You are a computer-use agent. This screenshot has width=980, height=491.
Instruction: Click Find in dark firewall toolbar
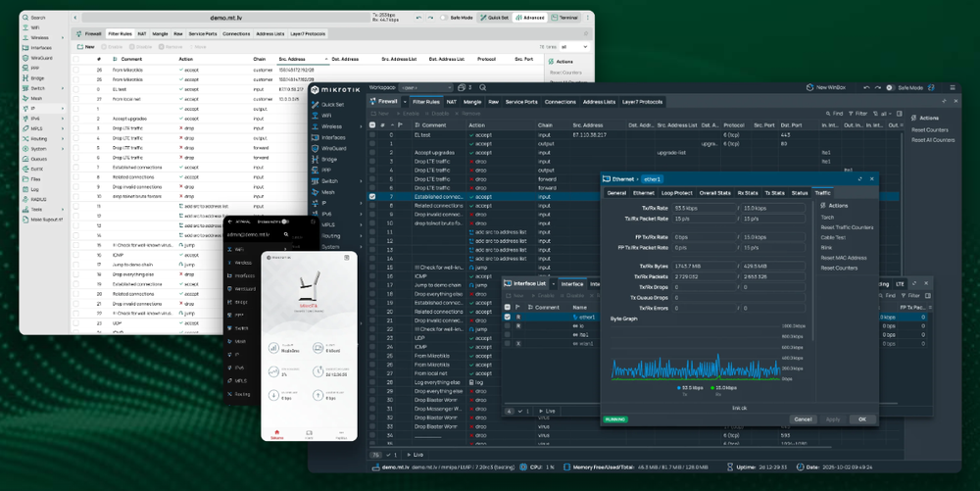point(834,114)
